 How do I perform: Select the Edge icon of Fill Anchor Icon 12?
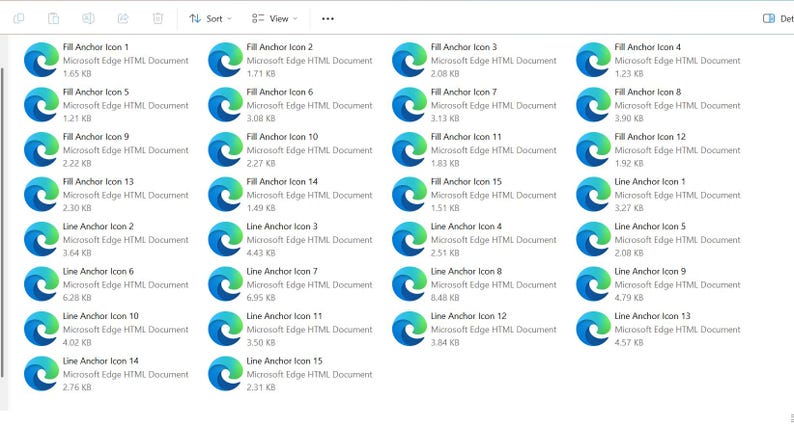[x=593, y=149]
